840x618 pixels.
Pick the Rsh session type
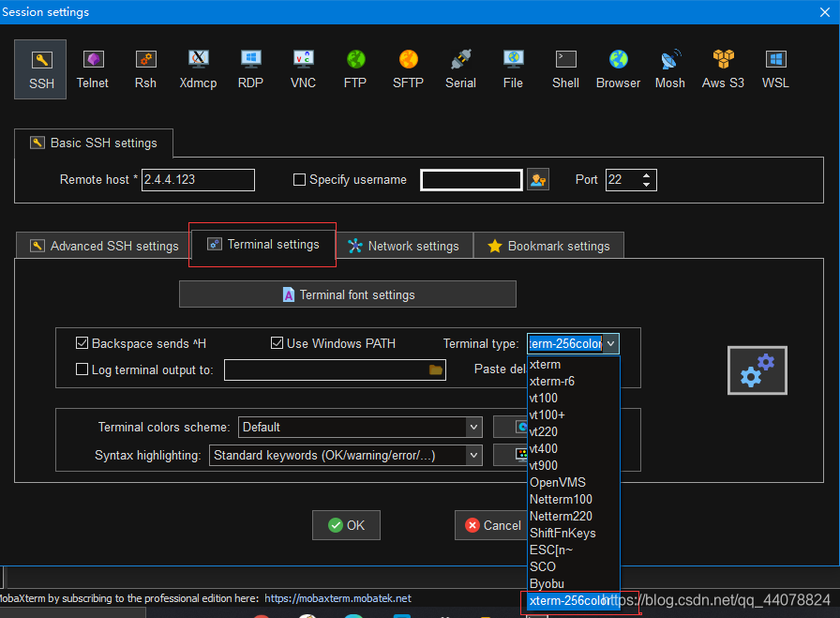pos(145,69)
